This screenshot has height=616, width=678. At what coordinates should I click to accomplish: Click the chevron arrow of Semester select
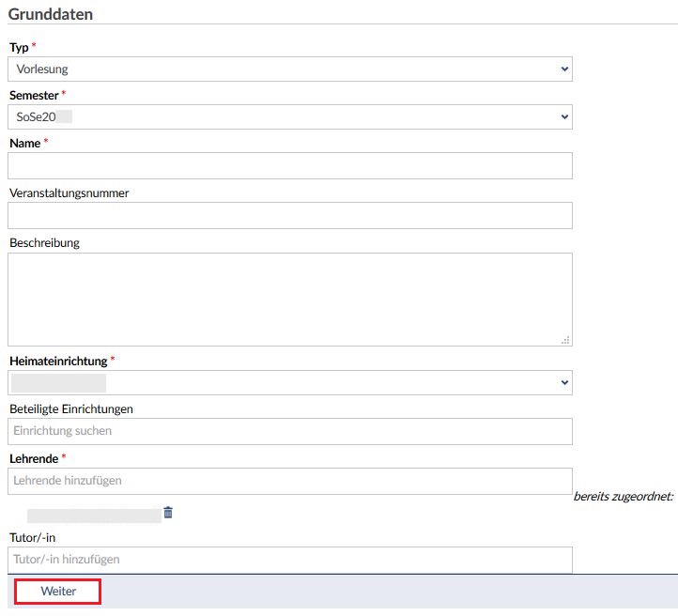click(x=563, y=116)
